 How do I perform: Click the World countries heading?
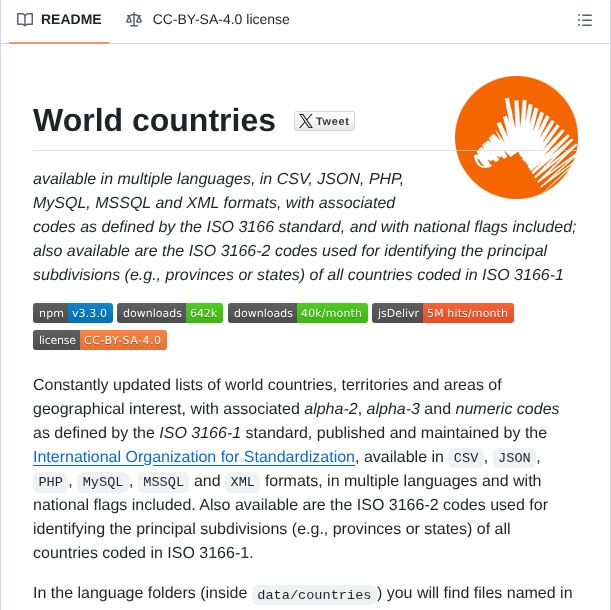point(154,120)
